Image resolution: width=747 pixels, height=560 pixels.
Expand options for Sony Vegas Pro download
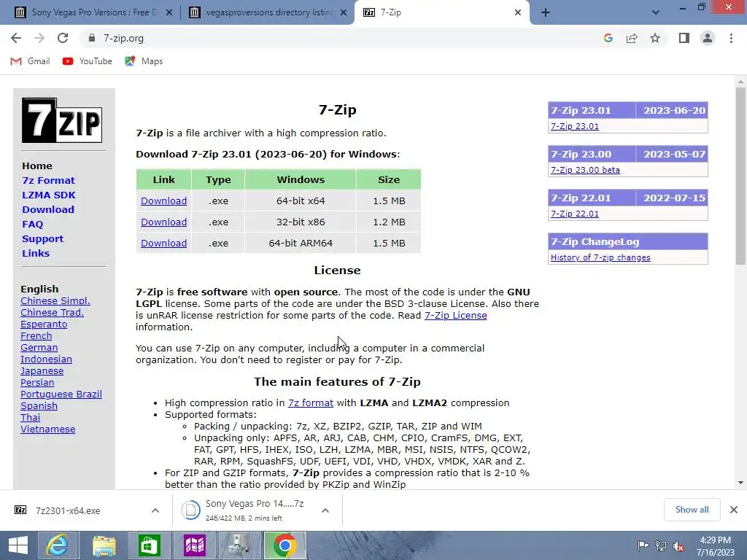tap(325, 510)
